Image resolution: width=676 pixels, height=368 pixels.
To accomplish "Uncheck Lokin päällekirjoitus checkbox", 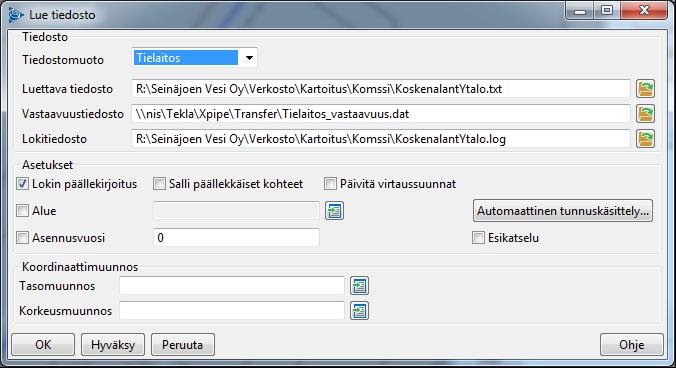I will click(22, 184).
